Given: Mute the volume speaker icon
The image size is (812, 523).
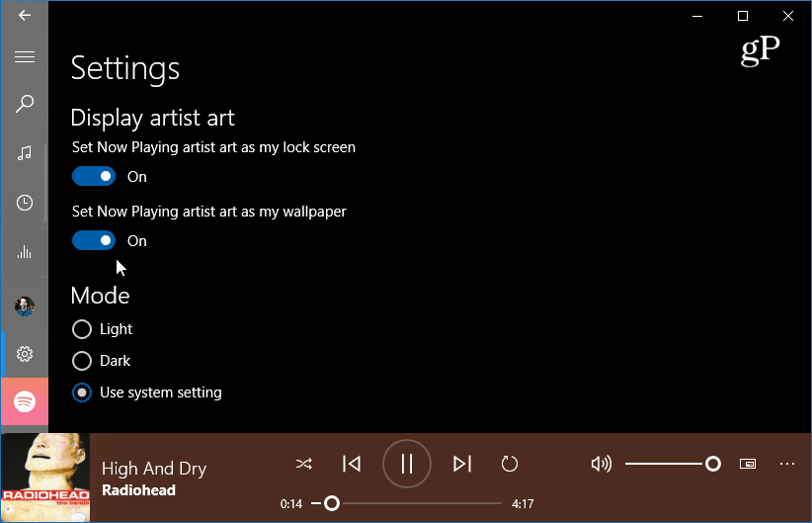Looking at the screenshot, I should (x=602, y=464).
